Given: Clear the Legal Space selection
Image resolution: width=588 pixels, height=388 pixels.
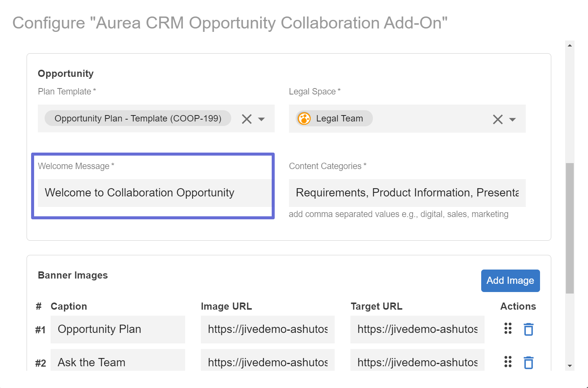Looking at the screenshot, I should [x=498, y=119].
